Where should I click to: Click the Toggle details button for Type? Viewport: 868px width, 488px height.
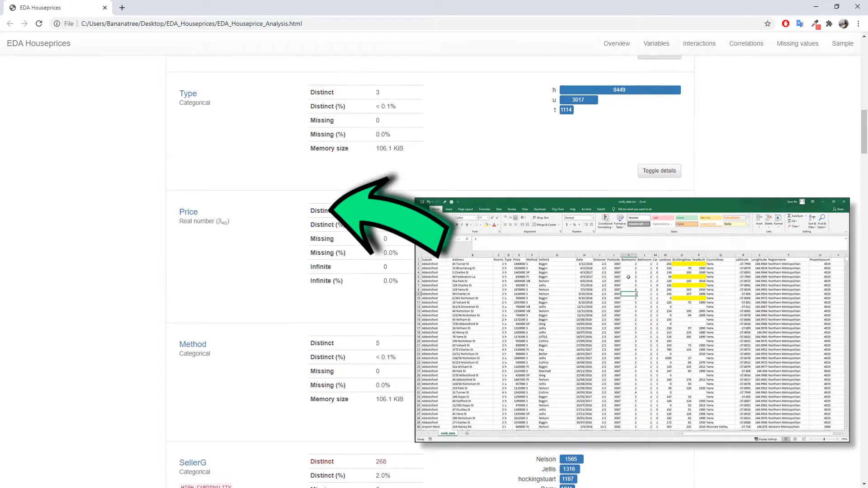(659, 171)
